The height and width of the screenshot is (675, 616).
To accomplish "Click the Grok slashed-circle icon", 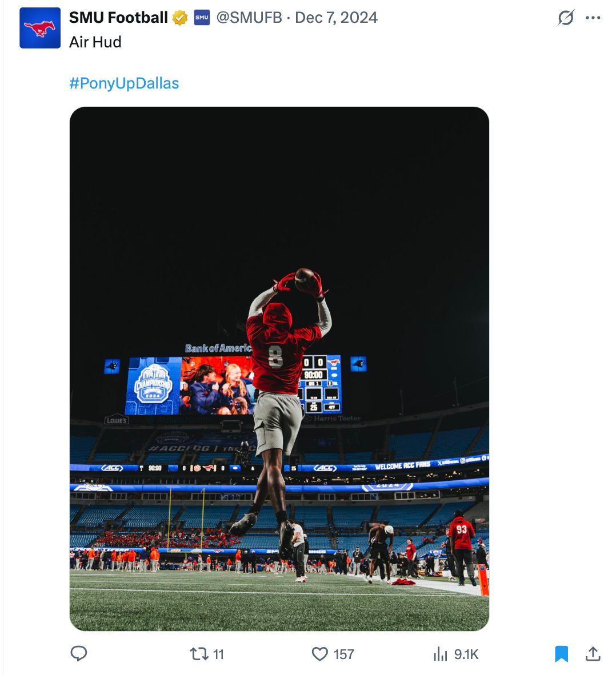I will coord(566,18).
